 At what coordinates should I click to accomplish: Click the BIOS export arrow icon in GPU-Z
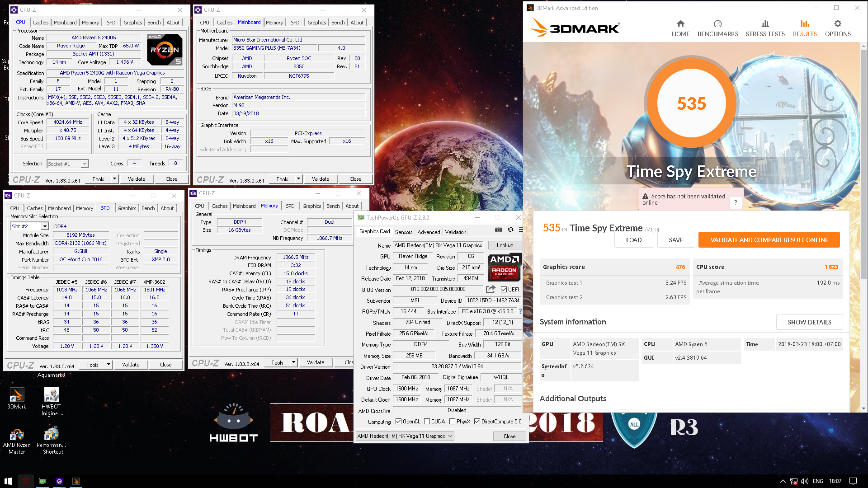click(491, 289)
